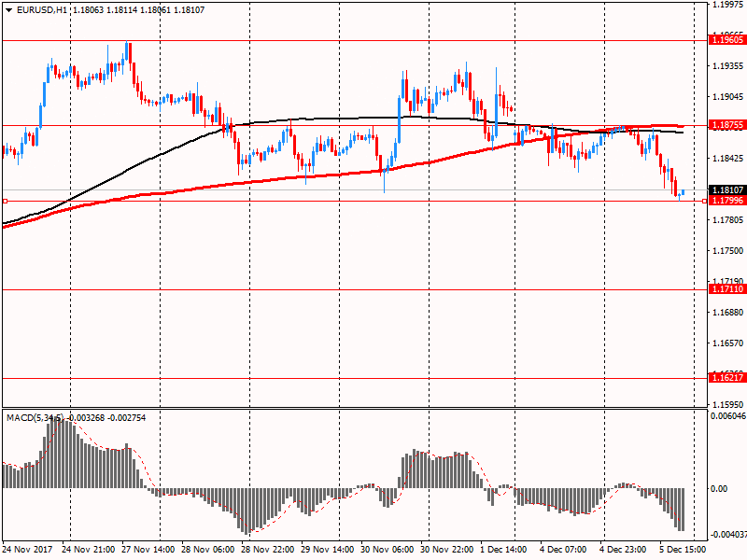Select the right handle of the 1.17996 line
Viewport: 747px width, 560px height.
pos(705,202)
